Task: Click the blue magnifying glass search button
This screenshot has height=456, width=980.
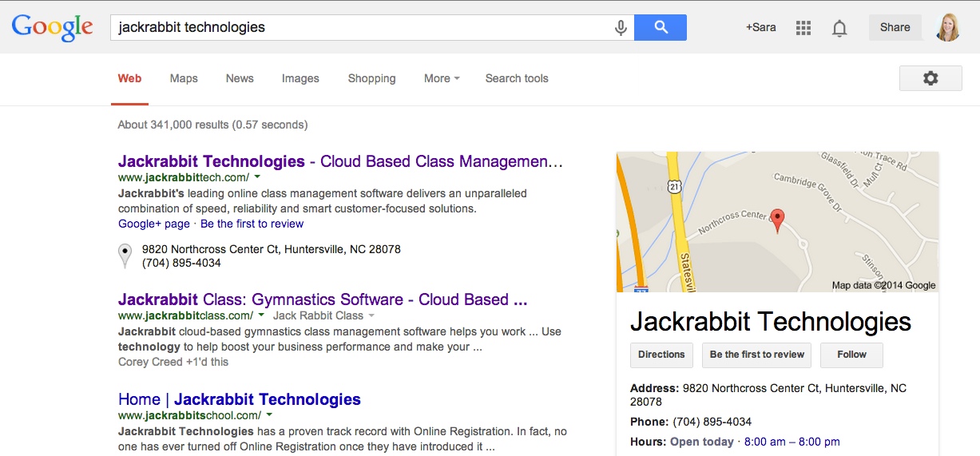Action: (661, 27)
